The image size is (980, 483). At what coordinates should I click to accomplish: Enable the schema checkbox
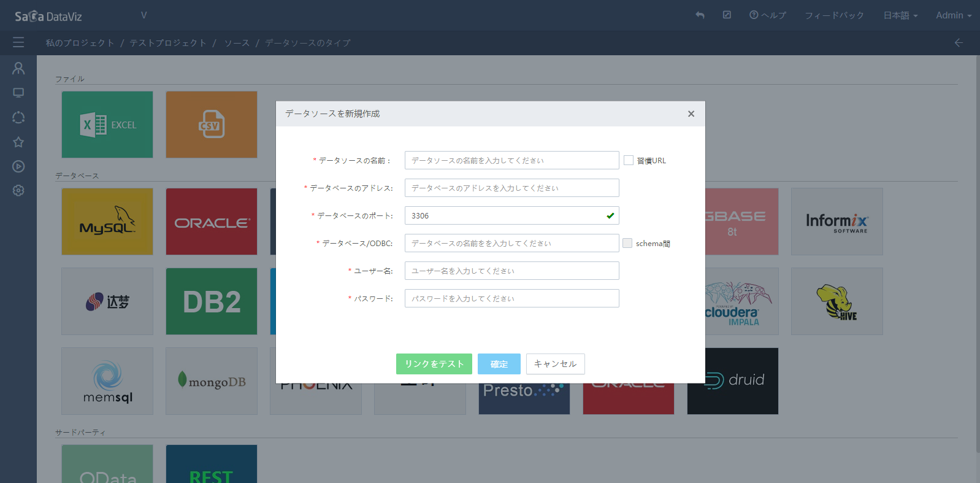pos(627,243)
